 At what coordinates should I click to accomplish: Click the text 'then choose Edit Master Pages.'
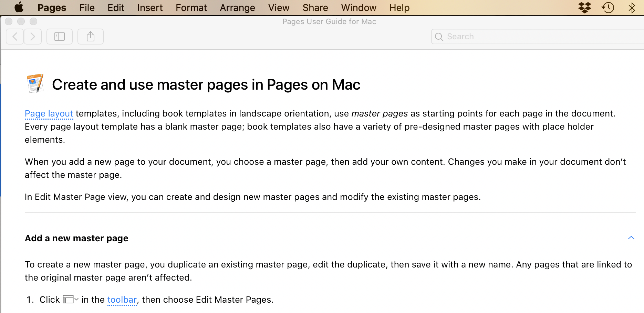(208, 300)
